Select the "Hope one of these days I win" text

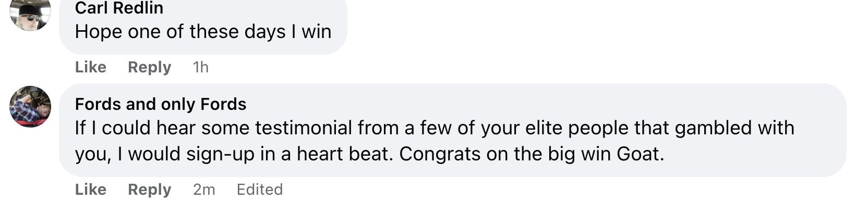(x=203, y=32)
